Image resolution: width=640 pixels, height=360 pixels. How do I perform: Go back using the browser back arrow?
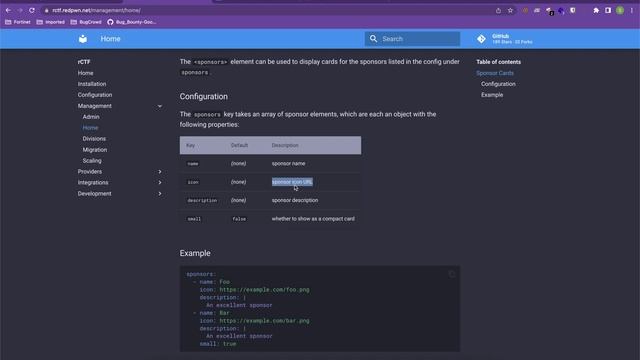(x=8, y=10)
